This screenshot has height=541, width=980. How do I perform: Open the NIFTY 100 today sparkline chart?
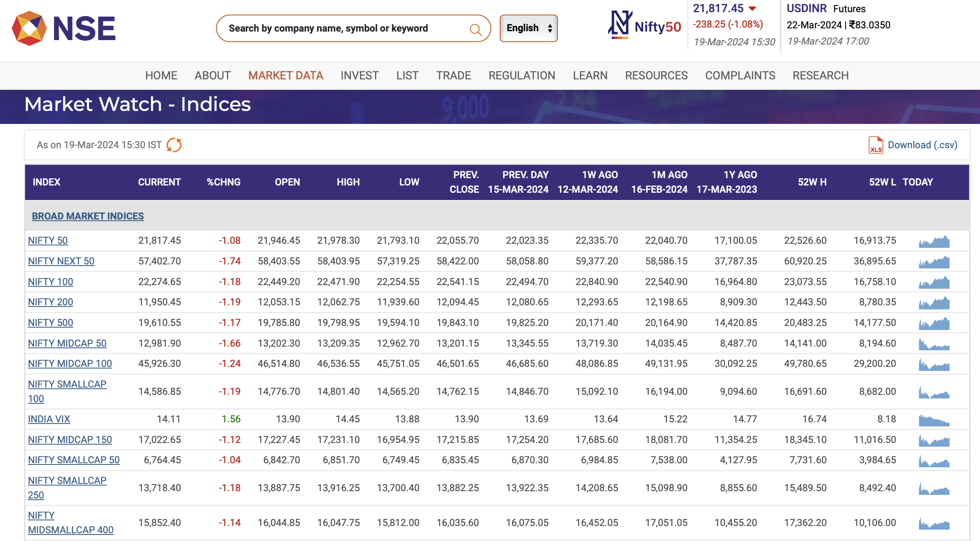934,282
